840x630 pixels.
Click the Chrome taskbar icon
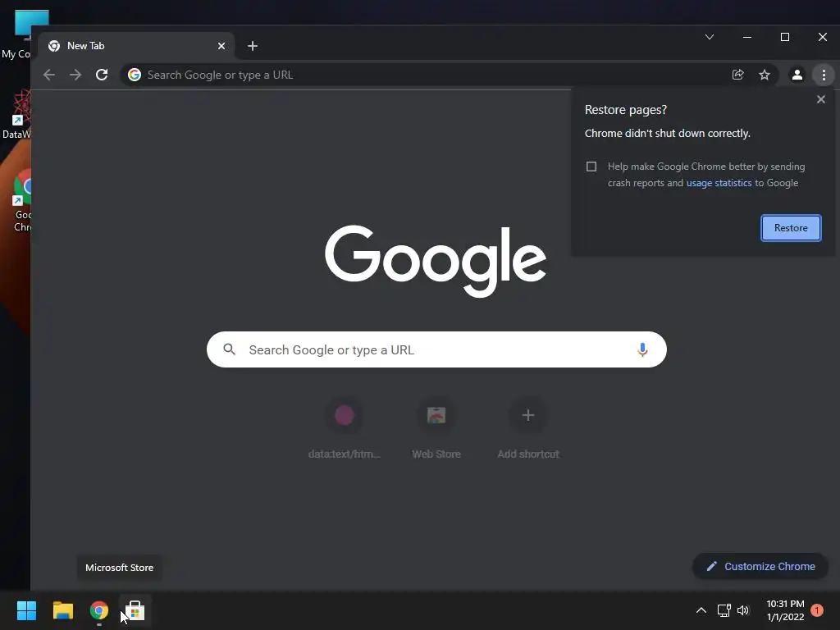click(98, 610)
